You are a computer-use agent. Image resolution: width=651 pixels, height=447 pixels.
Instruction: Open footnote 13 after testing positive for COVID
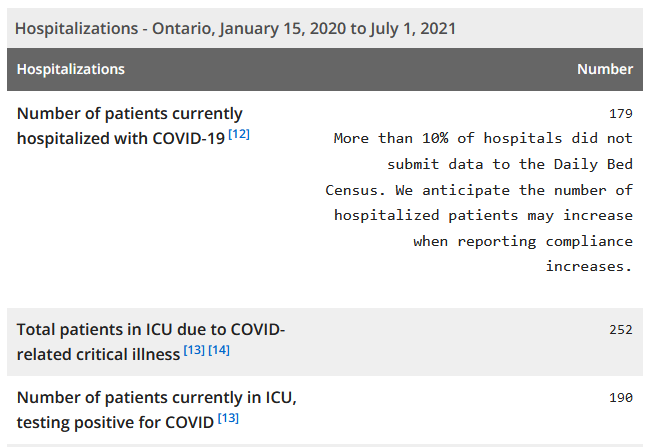point(228,418)
